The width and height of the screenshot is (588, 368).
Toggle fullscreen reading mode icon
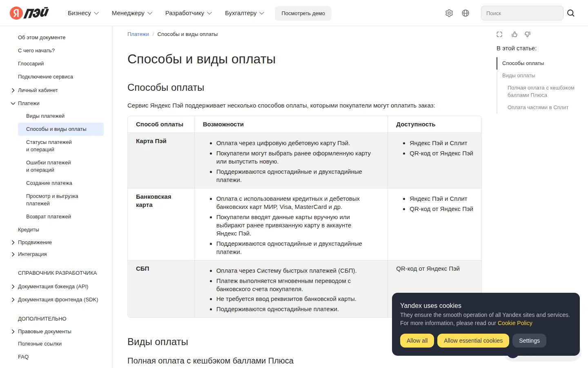(499, 34)
